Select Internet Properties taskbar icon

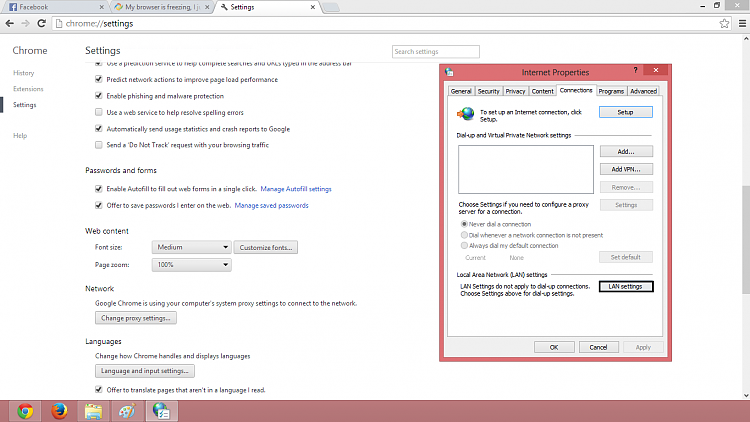[x=162, y=411]
